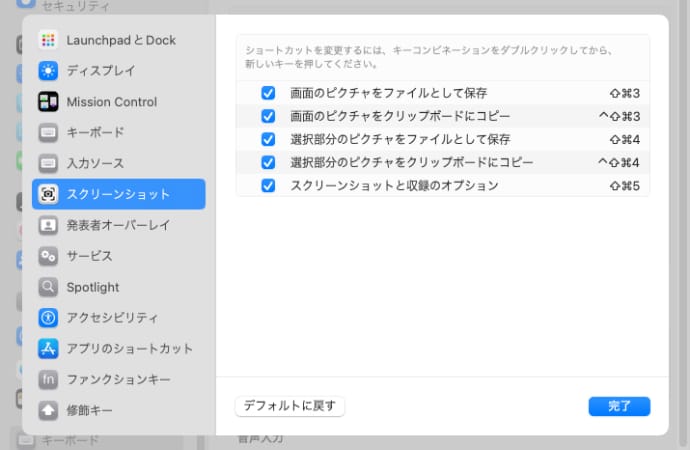690x450 pixels.
Task: Click the ⌃⇧⌘4 shortcut for clipboard copy
Action: click(618, 162)
